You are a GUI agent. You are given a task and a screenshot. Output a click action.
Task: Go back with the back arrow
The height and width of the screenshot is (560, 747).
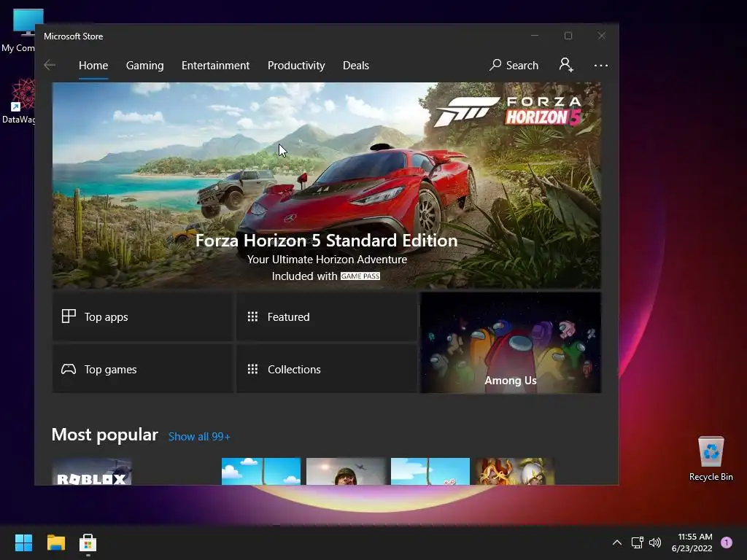tap(50, 65)
